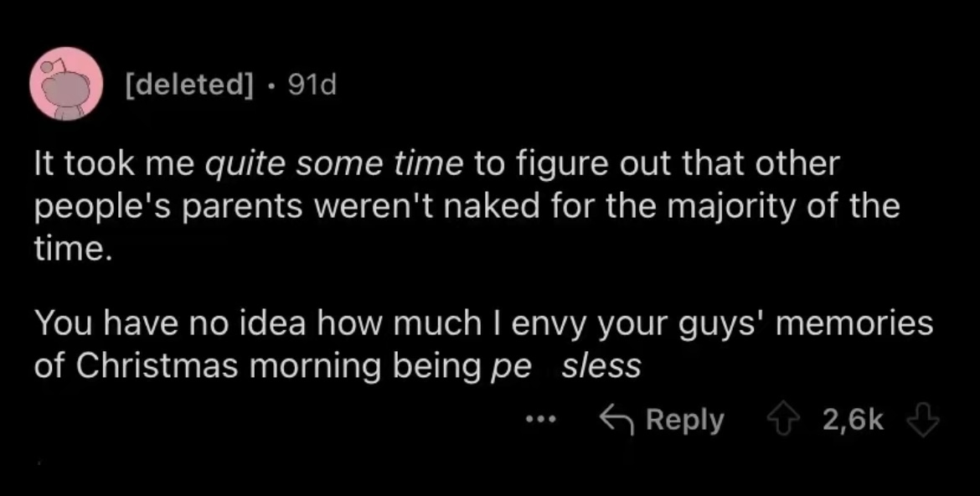Click the Reply button label
This screenshot has width=980, height=496.
point(684,419)
